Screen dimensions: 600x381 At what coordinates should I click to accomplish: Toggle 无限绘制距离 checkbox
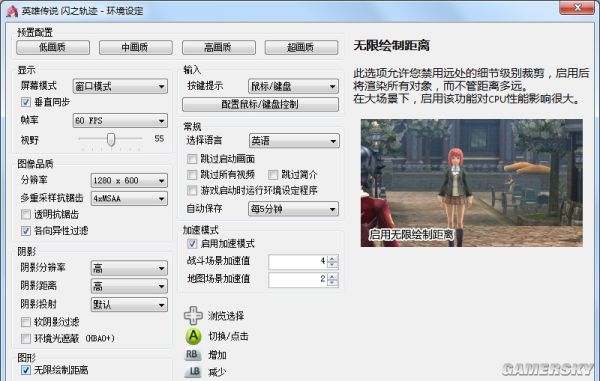tap(26, 370)
